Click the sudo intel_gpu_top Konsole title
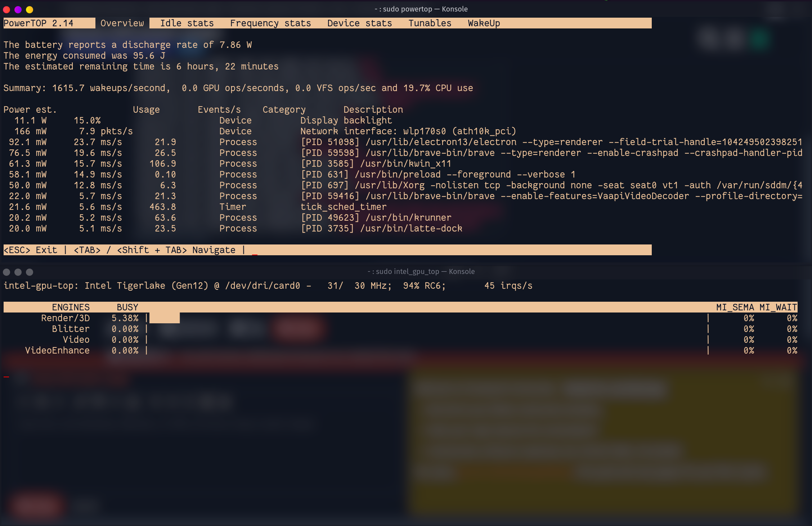Image resolution: width=812 pixels, height=526 pixels. pyautogui.click(x=421, y=272)
